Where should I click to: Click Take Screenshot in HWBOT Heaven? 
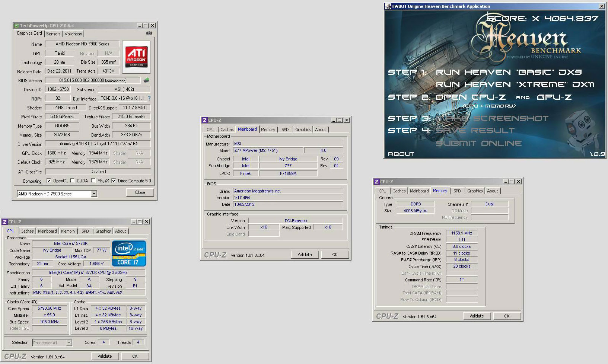(492, 118)
